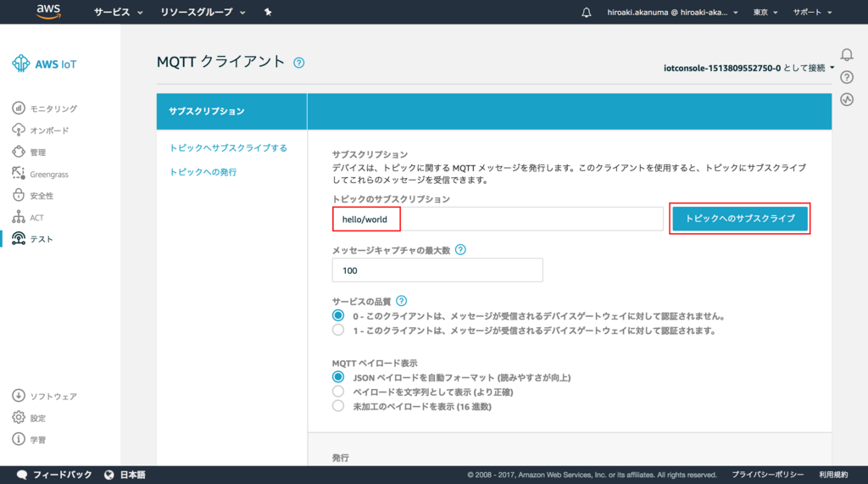Go to the Greengrass menu item
The height and width of the screenshot is (484, 868).
[x=49, y=175]
